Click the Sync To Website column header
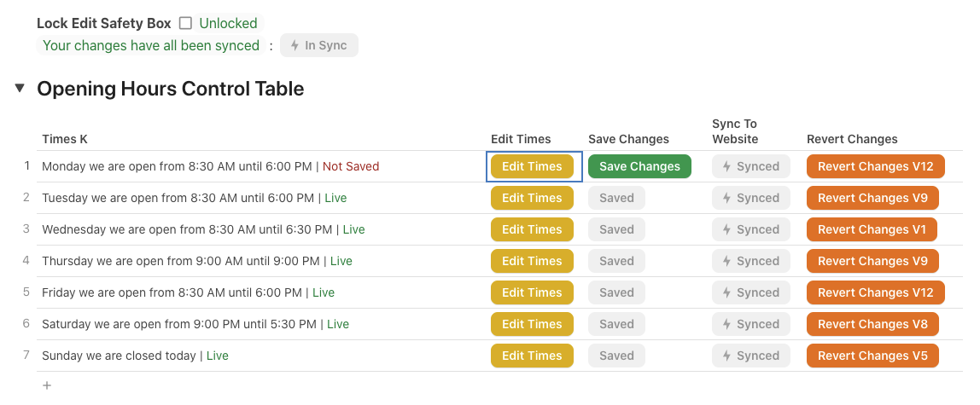The height and width of the screenshot is (405, 980). tap(735, 131)
